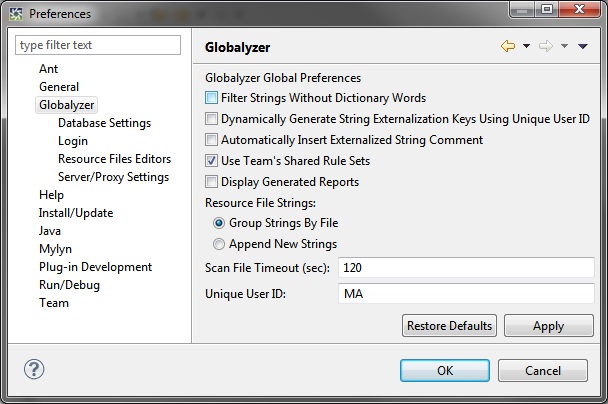Viewport: 608px width, 404px height.
Task: Click the Preferences window title icon
Action: [16, 13]
